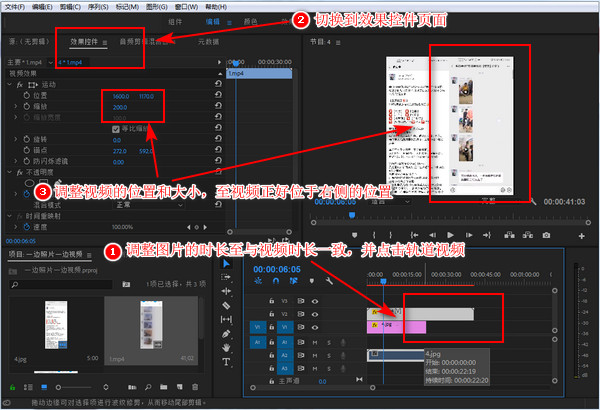
Task: Open the 主要 master clip dropdown arrow
Action: 51,62
